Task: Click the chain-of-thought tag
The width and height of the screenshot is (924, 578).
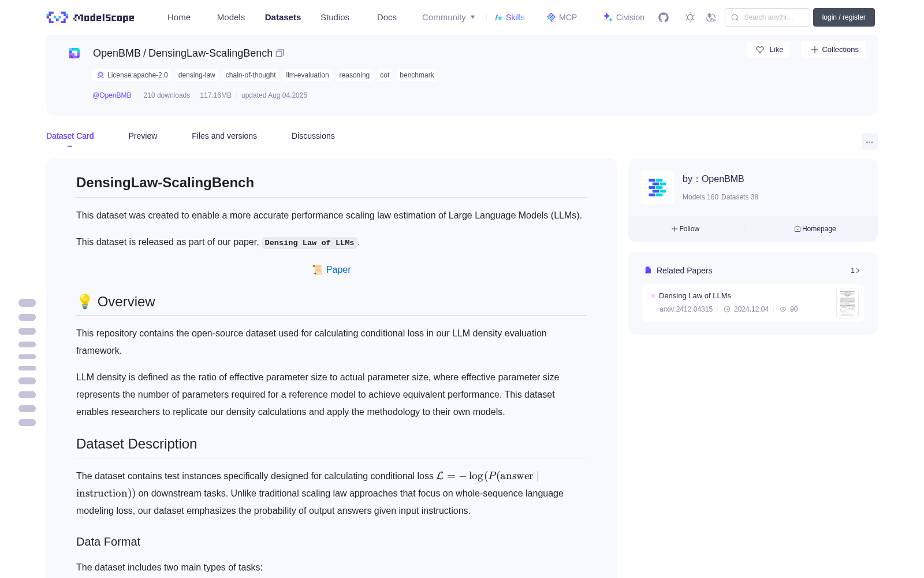Action: 251,75
